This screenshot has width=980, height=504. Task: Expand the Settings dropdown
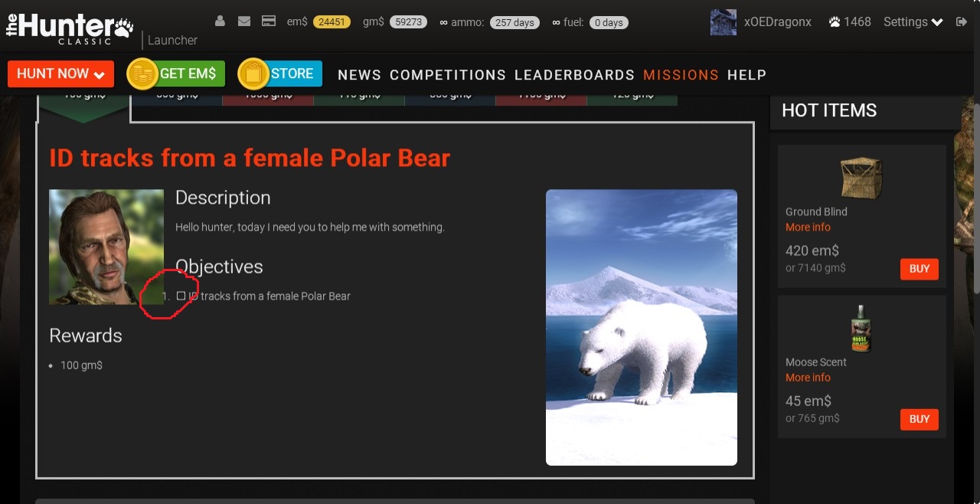pyautogui.click(x=913, y=22)
